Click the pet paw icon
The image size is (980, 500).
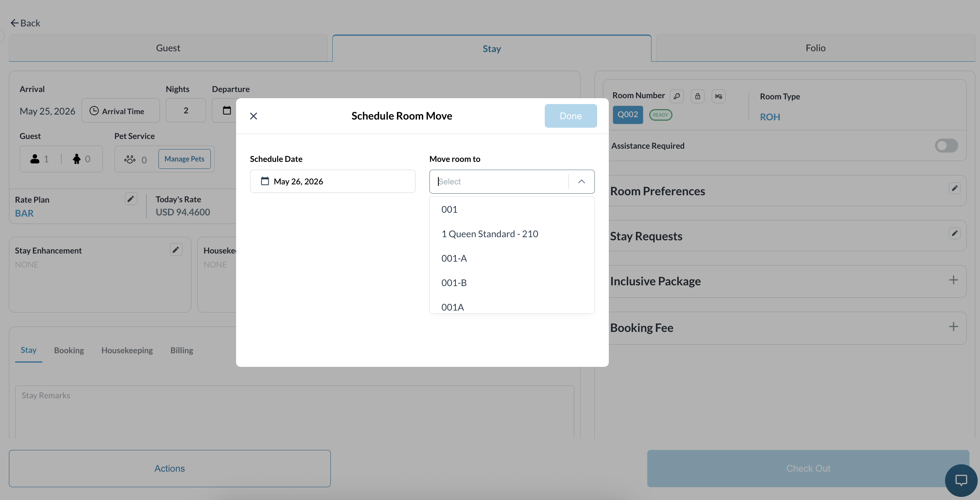(x=130, y=159)
